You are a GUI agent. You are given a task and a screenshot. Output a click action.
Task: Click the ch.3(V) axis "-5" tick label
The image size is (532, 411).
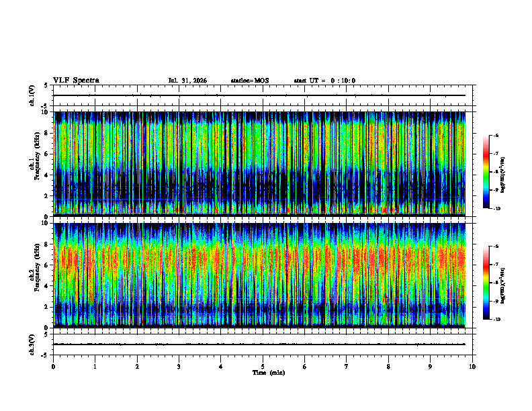pyautogui.click(x=45, y=355)
